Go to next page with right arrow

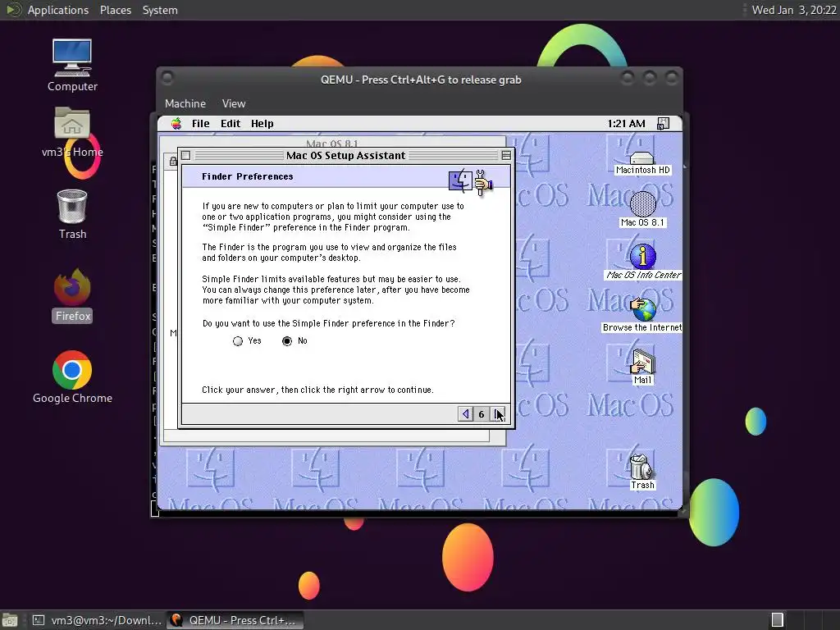(498, 414)
